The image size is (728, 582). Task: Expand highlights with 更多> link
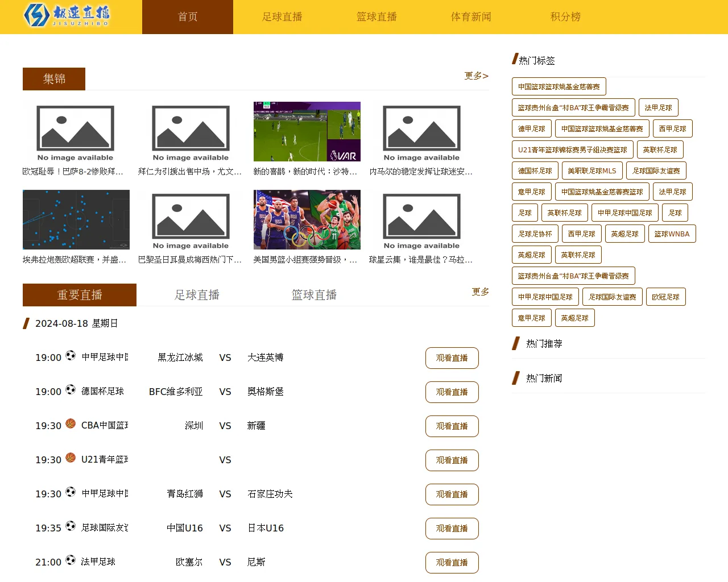pos(476,76)
